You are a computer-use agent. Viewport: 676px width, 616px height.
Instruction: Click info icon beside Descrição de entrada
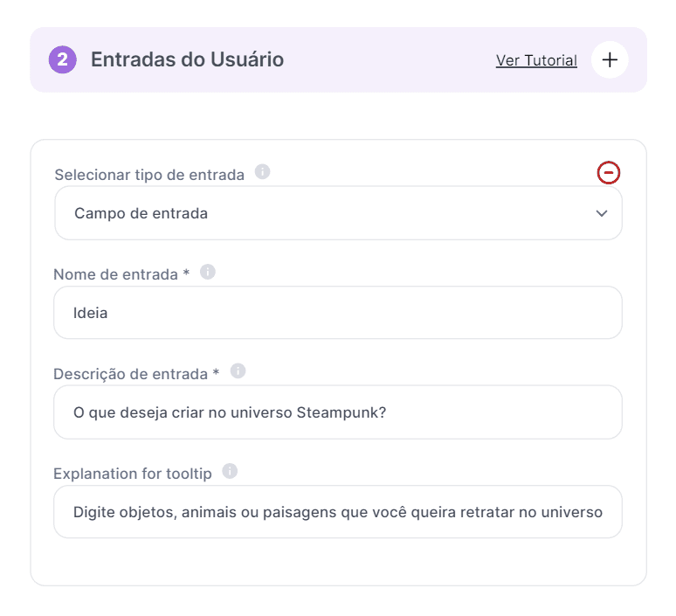pyautogui.click(x=238, y=371)
